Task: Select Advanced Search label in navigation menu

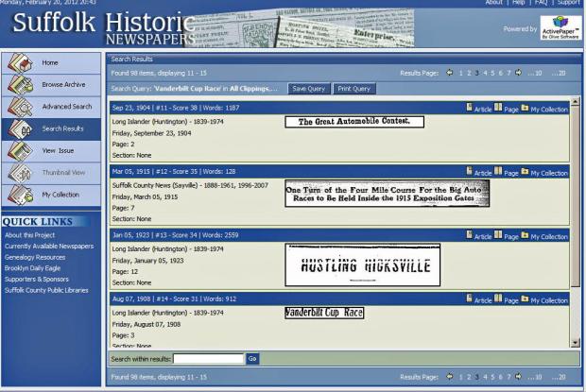Action: click(67, 107)
